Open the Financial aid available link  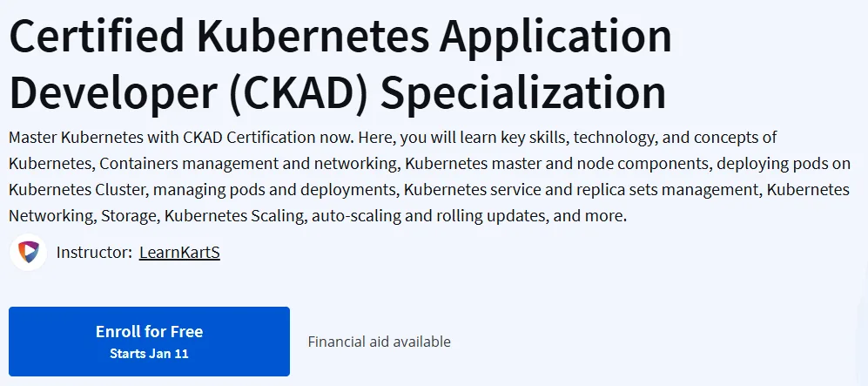(x=380, y=342)
